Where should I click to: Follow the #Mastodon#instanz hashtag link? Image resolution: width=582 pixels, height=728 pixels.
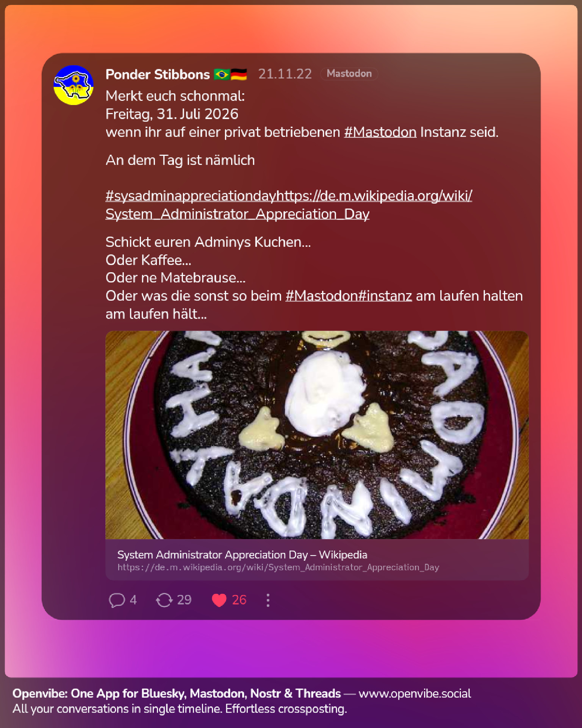349,296
